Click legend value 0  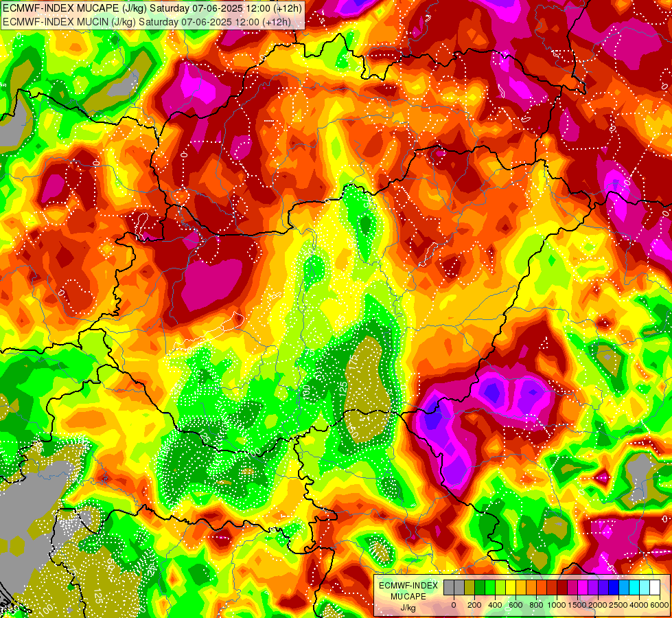(454, 605)
